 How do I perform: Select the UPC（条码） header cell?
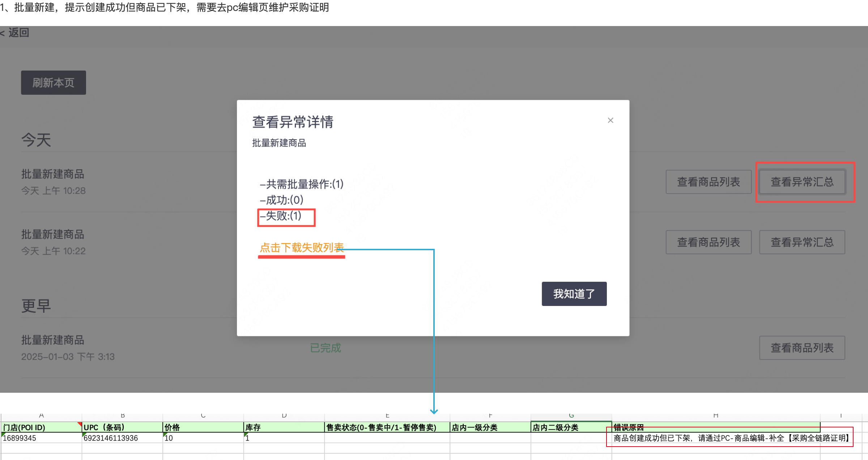click(x=122, y=427)
